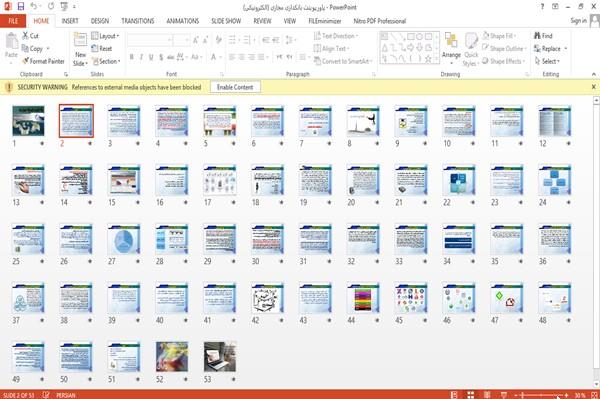The width and height of the screenshot is (600, 399).
Task: Switch to Slide Sorter view in status bar
Action: (471, 395)
